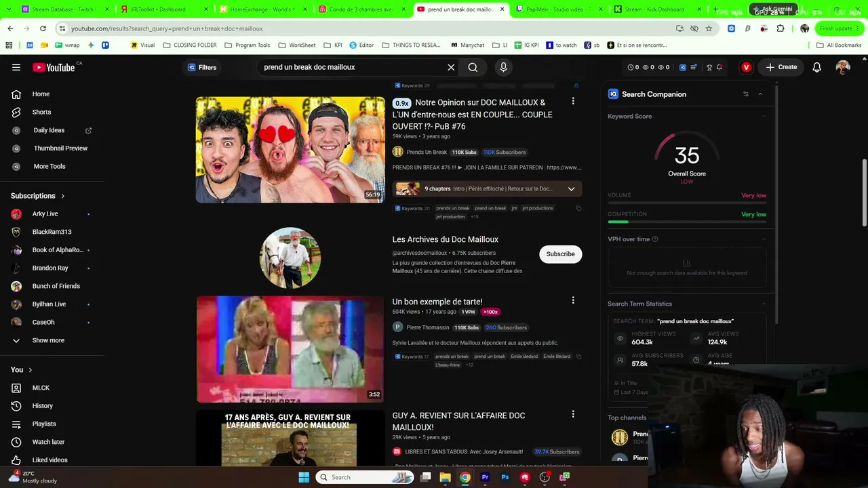Bookmark this page with the star icon
The width and height of the screenshot is (868, 488).
pyautogui.click(x=709, y=28)
